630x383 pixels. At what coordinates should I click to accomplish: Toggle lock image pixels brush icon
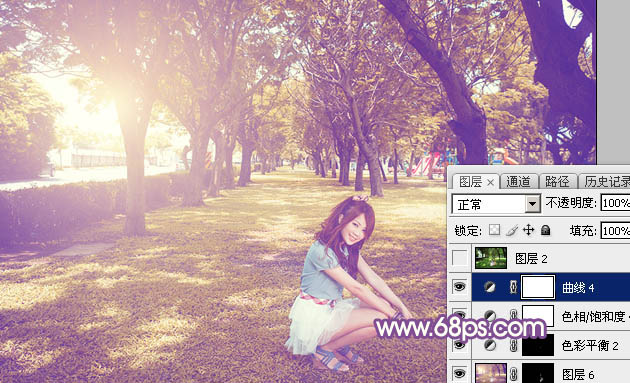pos(511,230)
